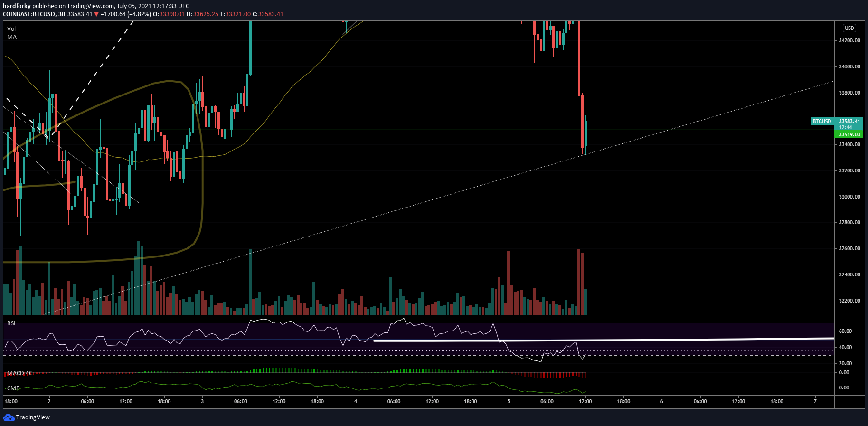
Task: Click RSI 20.00 scale value
Action: [x=846, y=363]
